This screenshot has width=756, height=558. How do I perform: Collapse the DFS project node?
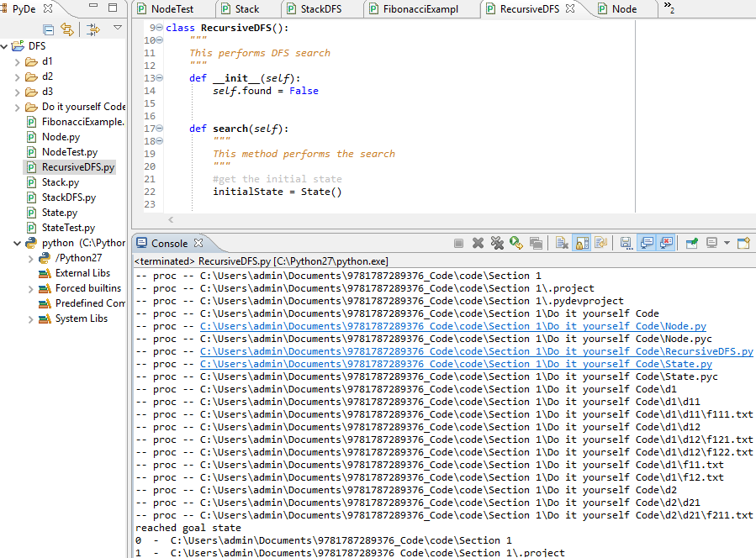(x=4, y=46)
